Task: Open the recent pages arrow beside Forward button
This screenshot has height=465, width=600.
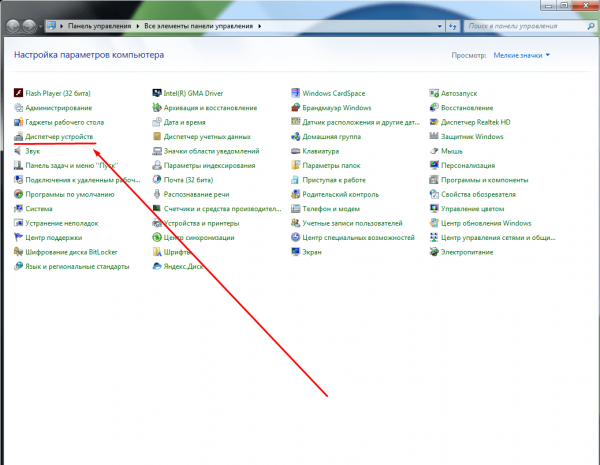Action: (41, 26)
